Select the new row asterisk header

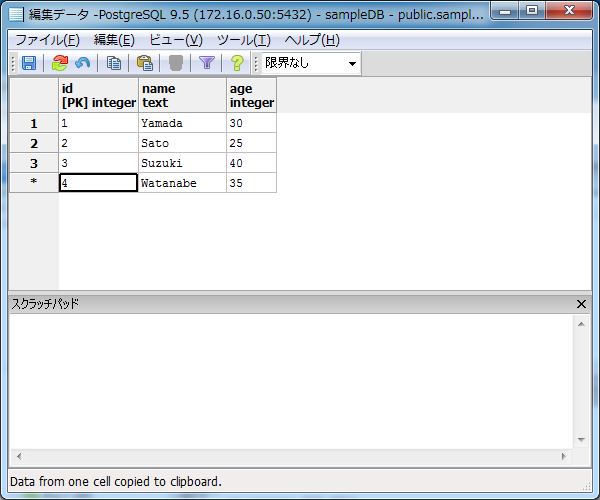tap(34, 182)
